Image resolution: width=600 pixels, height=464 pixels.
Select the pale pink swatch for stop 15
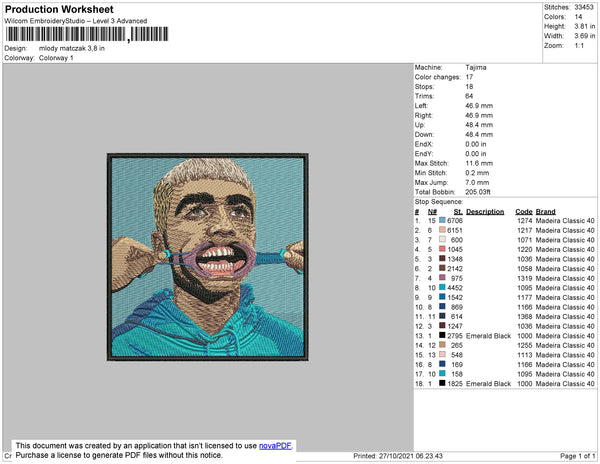click(x=442, y=355)
